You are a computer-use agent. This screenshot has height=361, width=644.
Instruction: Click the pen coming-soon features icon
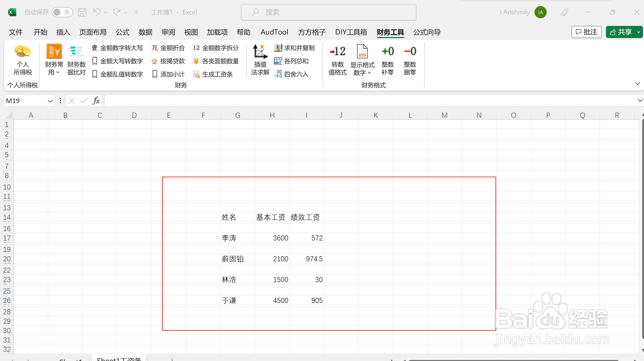click(x=564, y=12)
